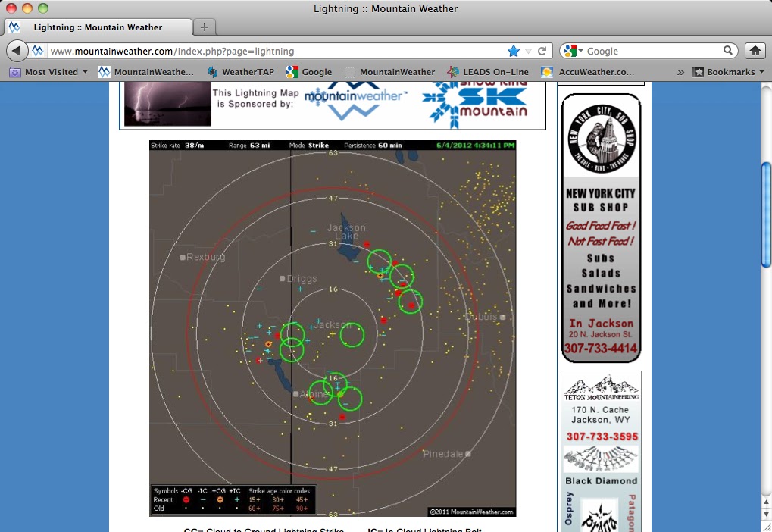Click the Jackson Lake label on map
This screenshot has height=532, width=772.
(347, 232)
